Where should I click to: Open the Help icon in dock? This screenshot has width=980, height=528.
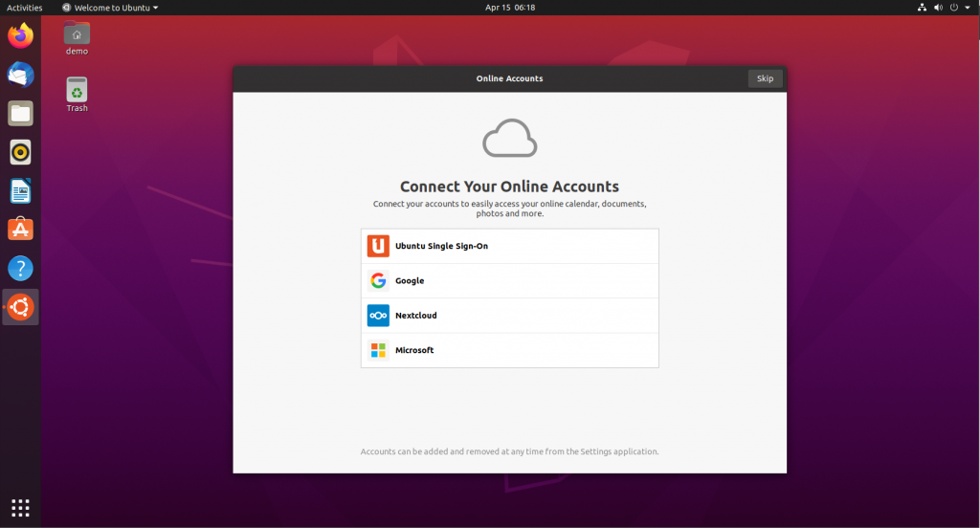[x=21, y=268]
